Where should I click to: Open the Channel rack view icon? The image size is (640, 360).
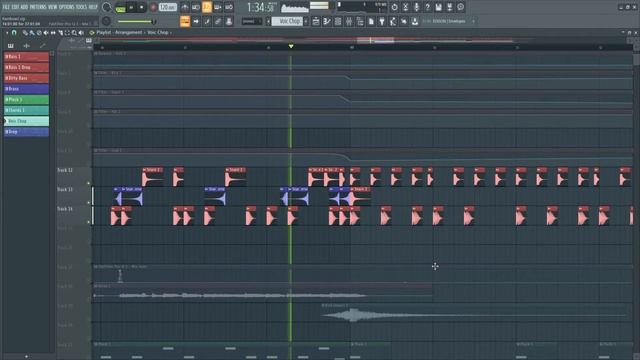point(338,21)
